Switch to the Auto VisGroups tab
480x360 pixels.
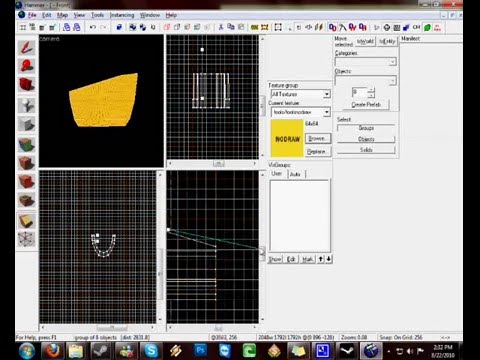(295, 174)
